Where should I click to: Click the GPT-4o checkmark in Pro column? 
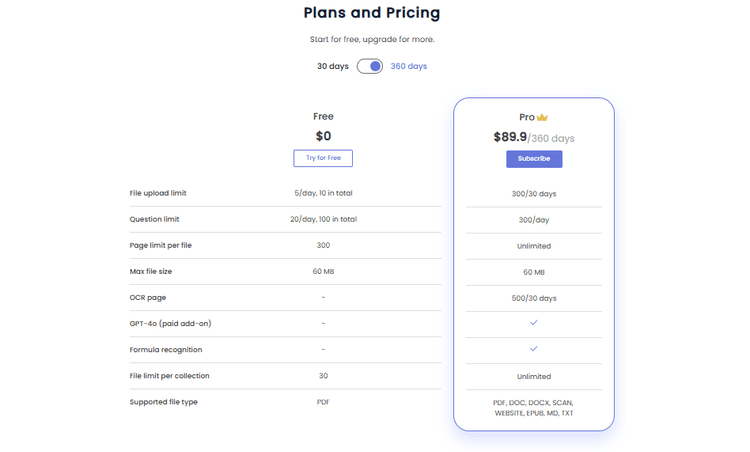click(x=534, y=323)
